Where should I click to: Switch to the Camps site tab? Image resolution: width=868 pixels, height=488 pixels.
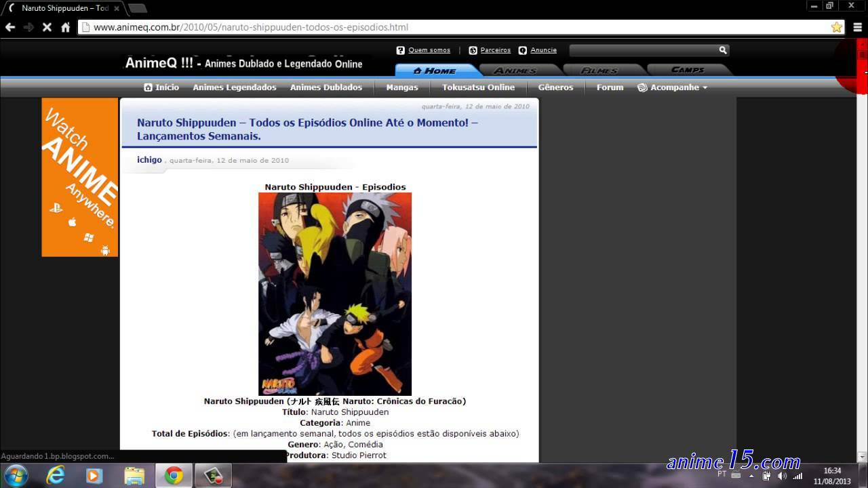(688, 70)
